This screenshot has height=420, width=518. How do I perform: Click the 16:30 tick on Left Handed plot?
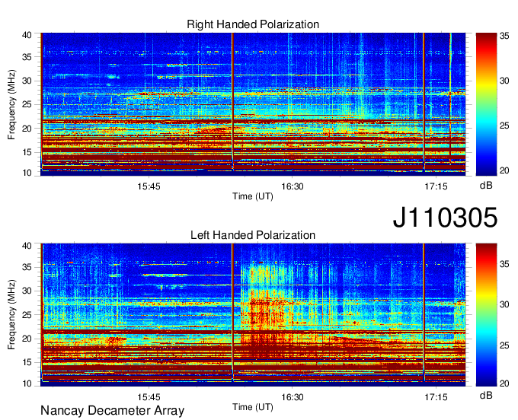[x=293, y=397]
